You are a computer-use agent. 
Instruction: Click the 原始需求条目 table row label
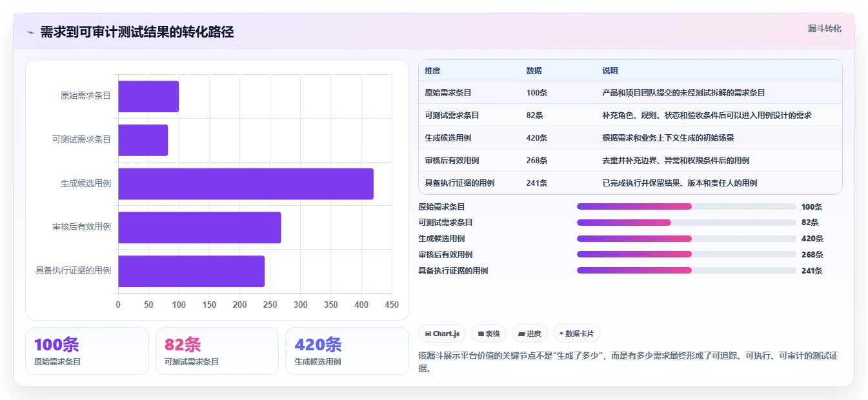coord(448,93)
